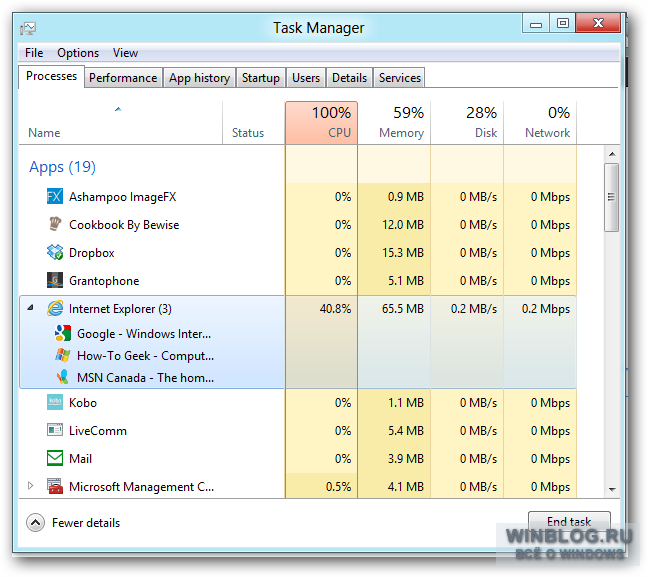Select the Microsoft Management C... row text
The width and height of the screenshot is (650, 577).
(x=141, y=487)
